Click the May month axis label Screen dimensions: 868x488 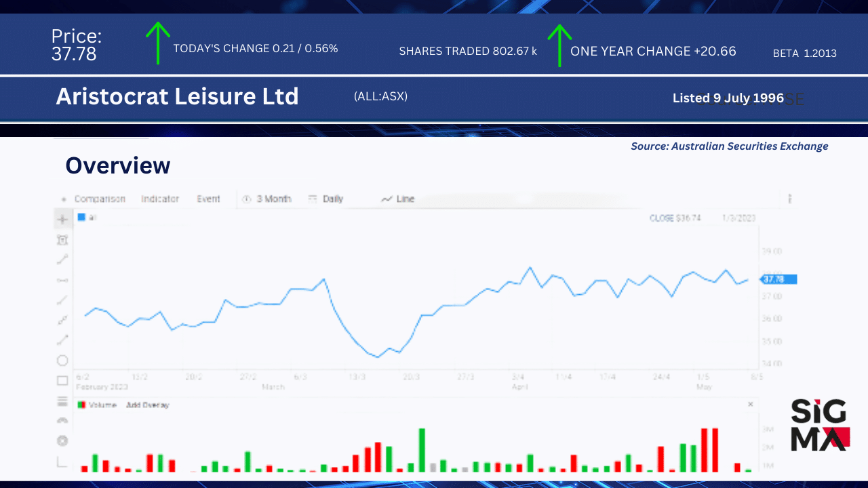pyautogui.click(x=703, y=386)
